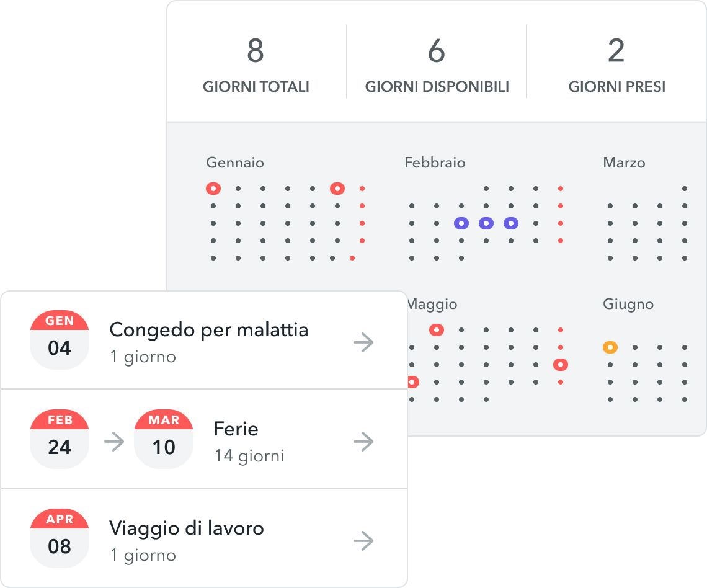
Task: Click the second red marked day in Gennaio
Action: [x=337, y=189]
